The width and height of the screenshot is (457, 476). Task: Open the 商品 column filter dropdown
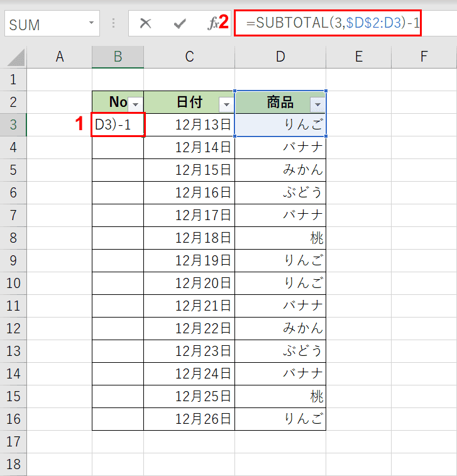tap(317, 104)
